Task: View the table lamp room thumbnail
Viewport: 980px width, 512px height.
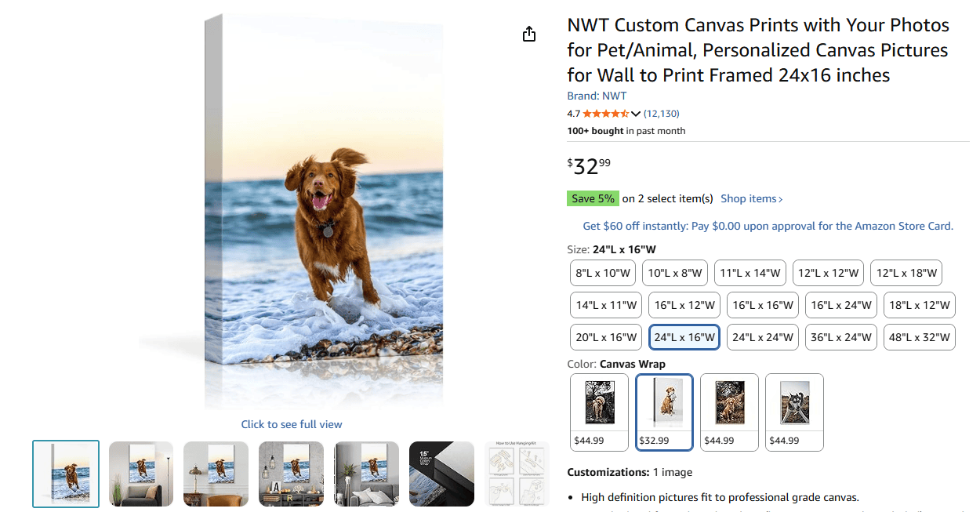Action: pos(216,474)
